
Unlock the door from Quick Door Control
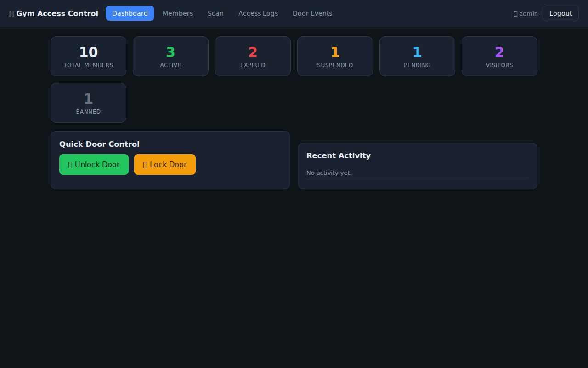coord(94,164)
